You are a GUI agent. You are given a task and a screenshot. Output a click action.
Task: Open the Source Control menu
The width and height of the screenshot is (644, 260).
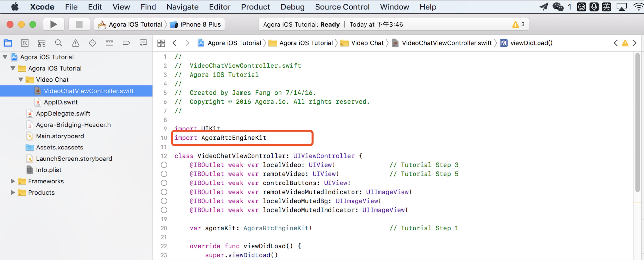[x=342, y=7]
